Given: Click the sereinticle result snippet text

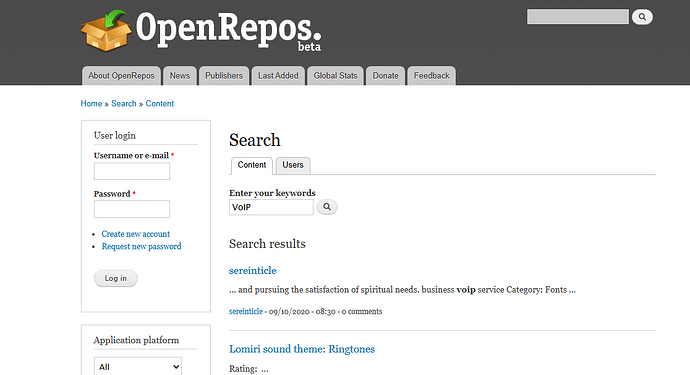Looking at the screenshot, I should coord(402,290).
